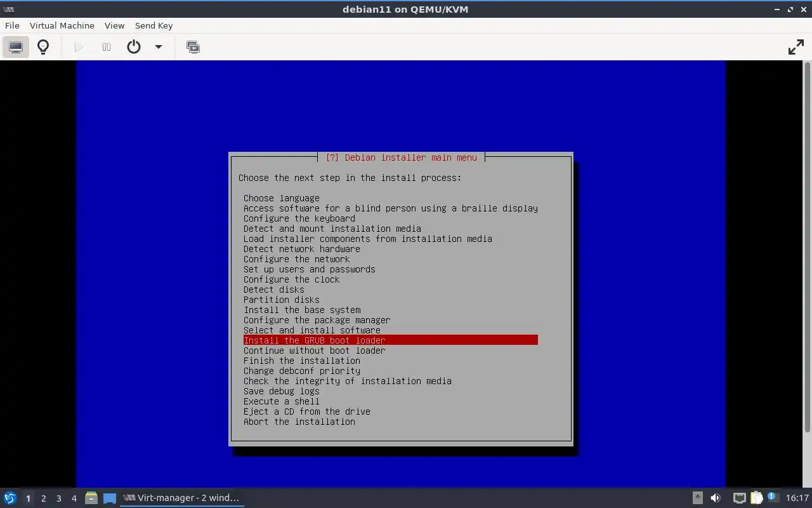
Task: Select 'Configure the keyboard' entry
Action: 299,218
